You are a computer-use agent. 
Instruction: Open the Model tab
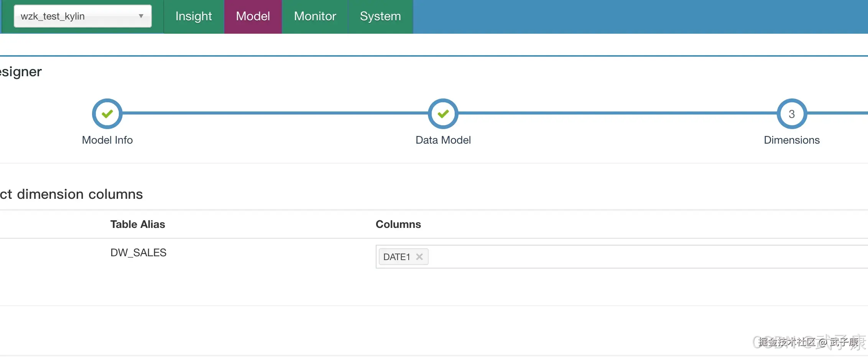point(253,16)
